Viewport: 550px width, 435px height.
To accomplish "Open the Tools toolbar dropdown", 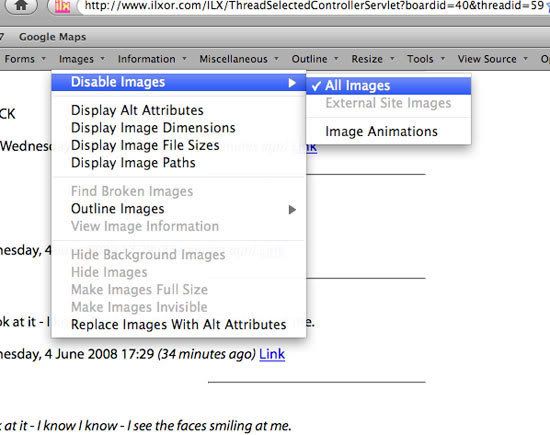I will [426, 59].
